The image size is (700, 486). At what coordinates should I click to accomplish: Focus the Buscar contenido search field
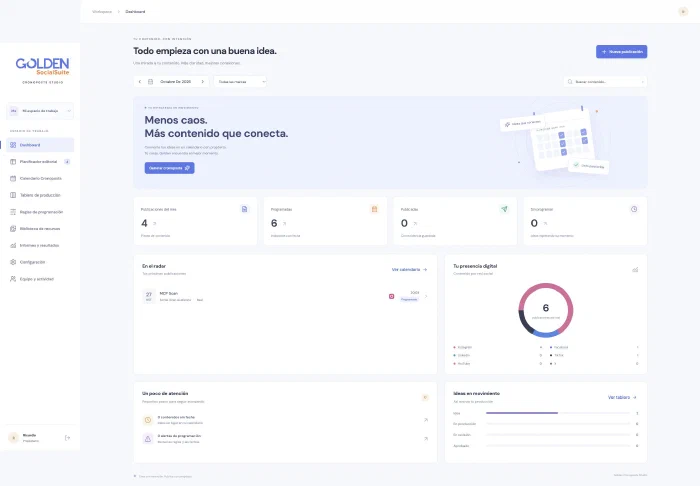tap(605, 82)
